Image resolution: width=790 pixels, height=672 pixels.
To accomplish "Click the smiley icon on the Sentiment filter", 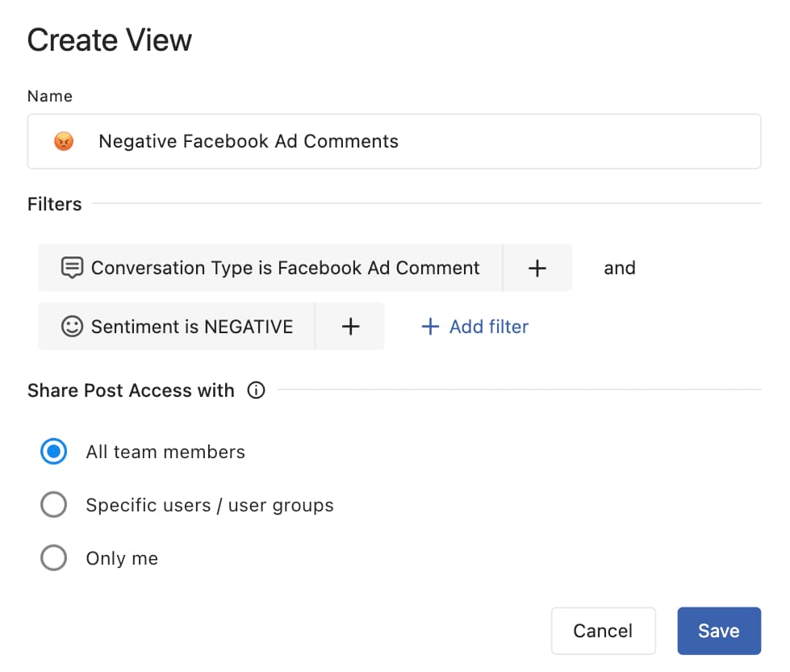I will point(73,326).
